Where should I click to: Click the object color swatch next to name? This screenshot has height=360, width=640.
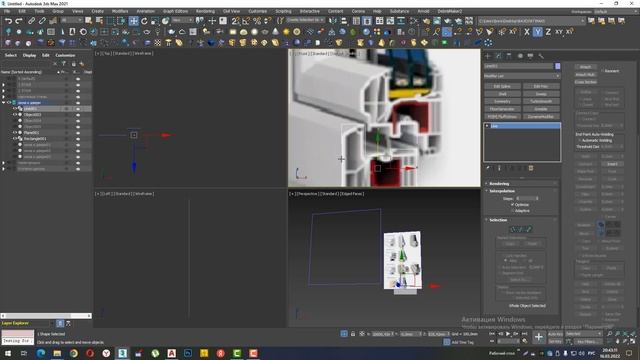558,66
